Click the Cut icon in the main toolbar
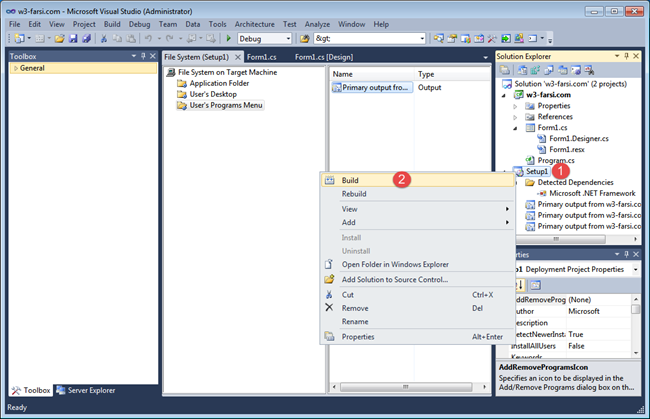 click(104, 39)
